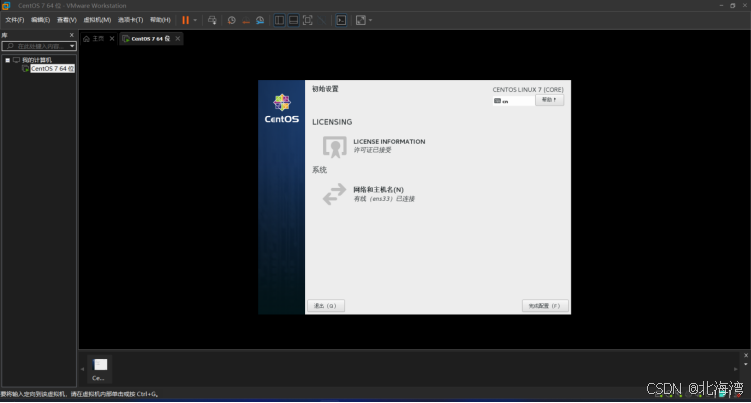Image resolution: width=751 pixels, height=403 pixels.
Task: Open the snapshot manager
Action: click(260, 20)
